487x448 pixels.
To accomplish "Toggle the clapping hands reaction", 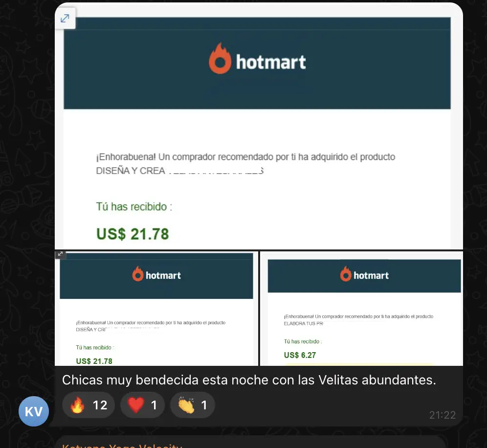I will pyautogui.click(x=192, y=405).
